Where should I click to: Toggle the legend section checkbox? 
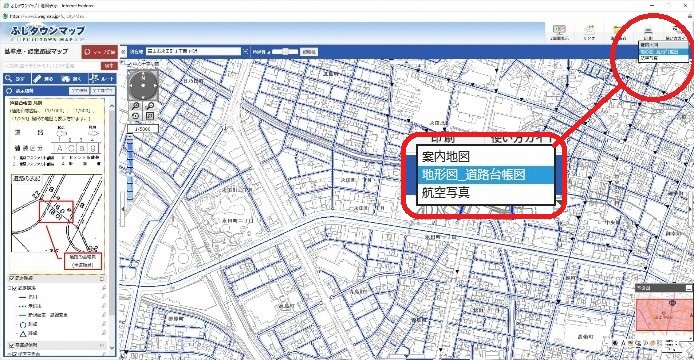[12, 279]
